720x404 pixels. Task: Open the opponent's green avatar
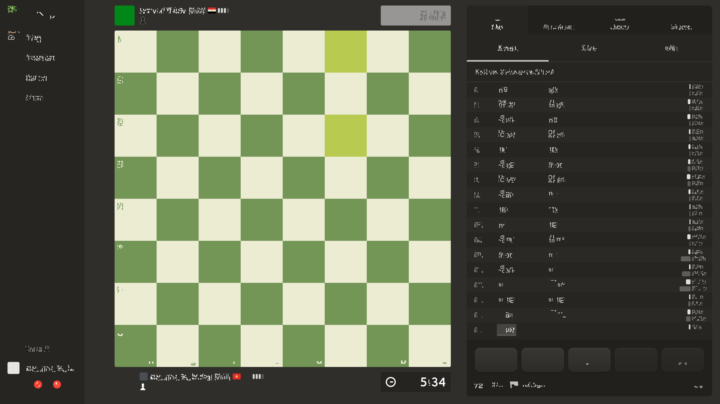tap(124, 15)
